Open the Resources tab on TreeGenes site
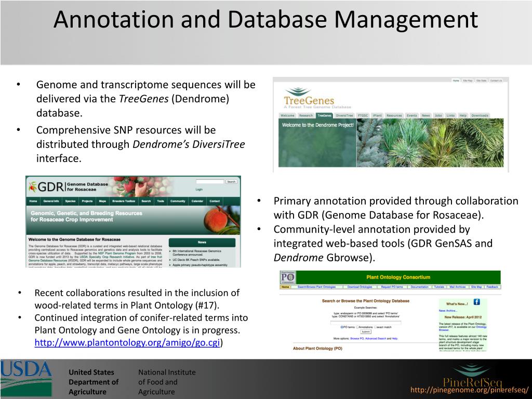 click(x=394, y=116)
